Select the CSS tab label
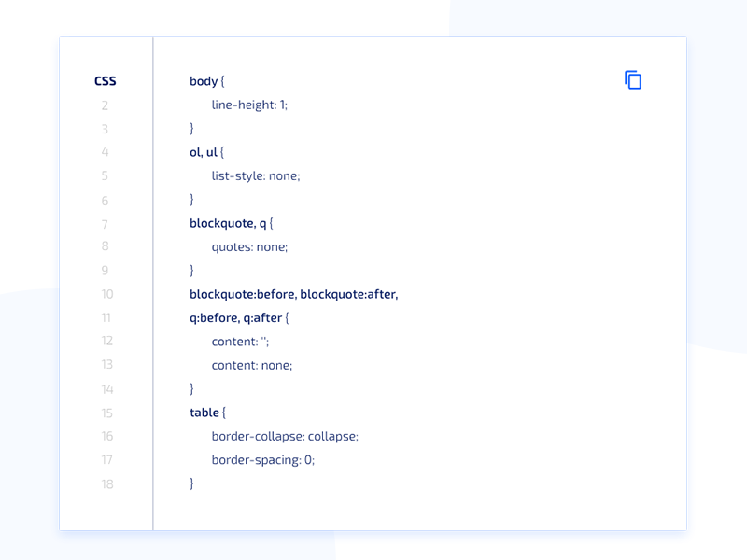The width and height of the screenshot is (747, 560). pos(105,81)
